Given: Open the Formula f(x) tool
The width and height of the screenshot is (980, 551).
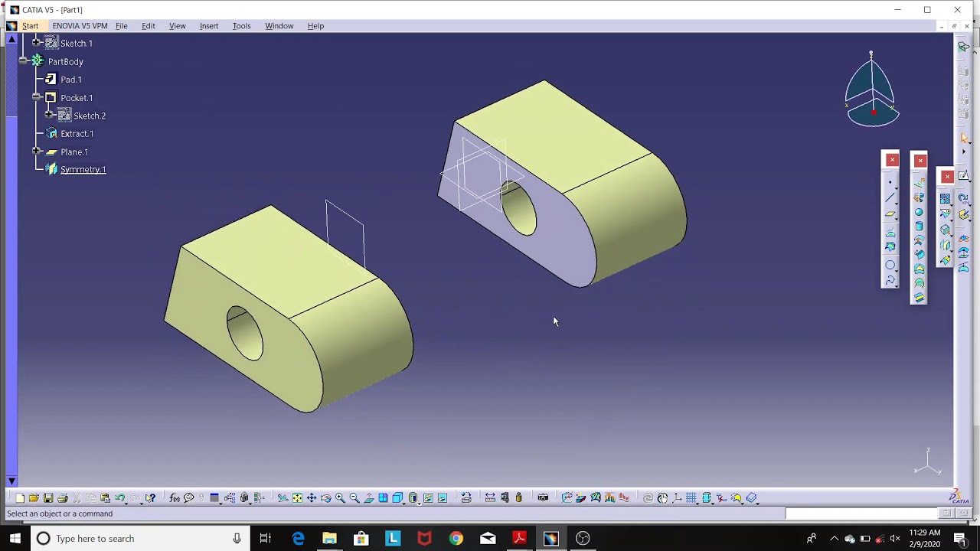Looking at the screenshot, I should click(175, 498).
